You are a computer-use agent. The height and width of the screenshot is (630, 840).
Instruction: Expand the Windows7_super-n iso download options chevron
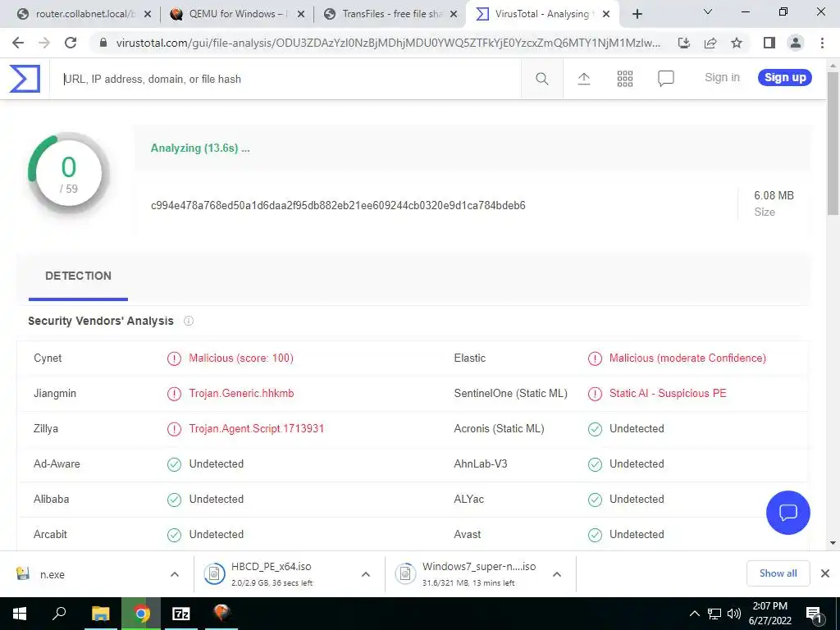pyautogui.click(x=557, y=574)
